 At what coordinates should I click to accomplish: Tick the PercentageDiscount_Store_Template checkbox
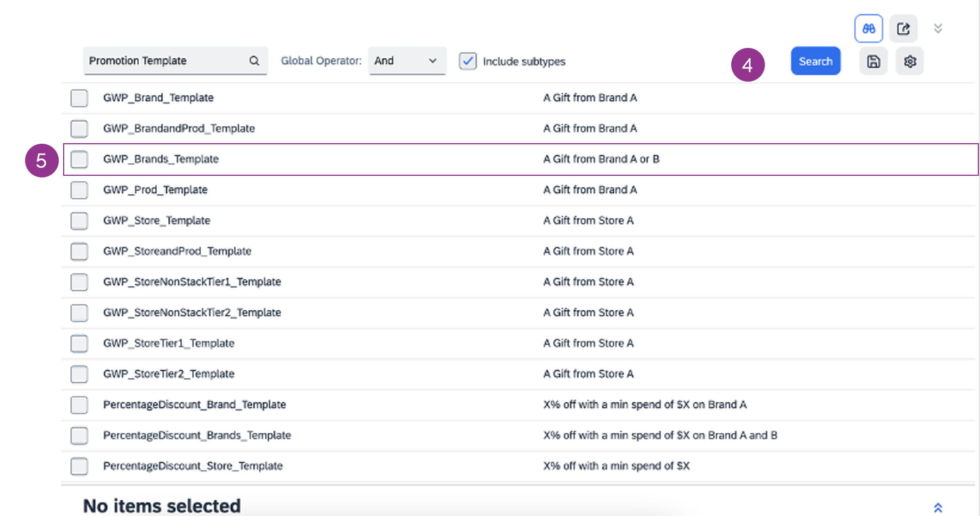pos(79,466)
